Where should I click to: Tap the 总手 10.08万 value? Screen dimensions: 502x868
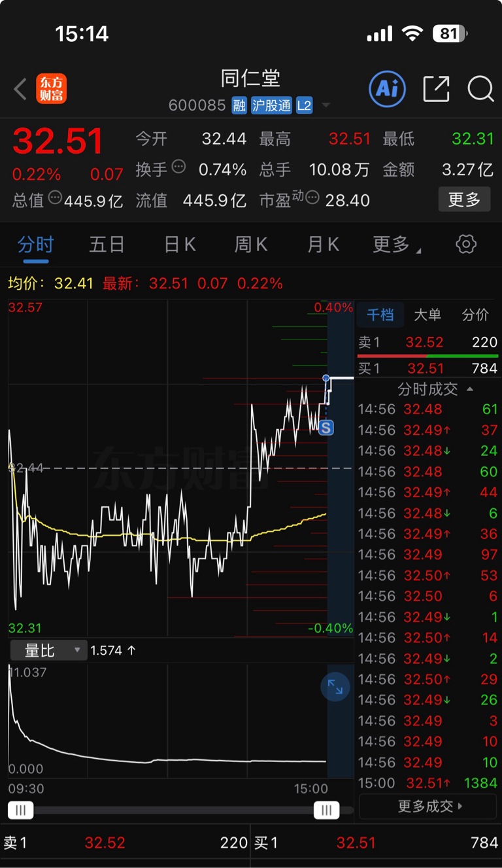coord(339,170)
